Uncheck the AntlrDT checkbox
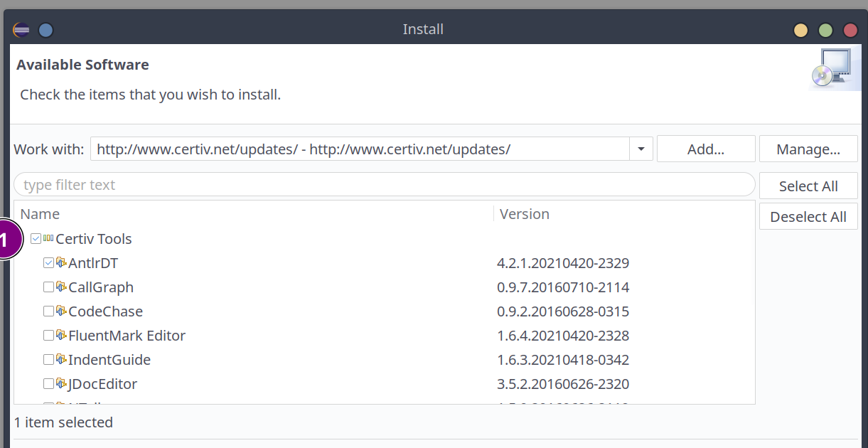 pos(48,263)
